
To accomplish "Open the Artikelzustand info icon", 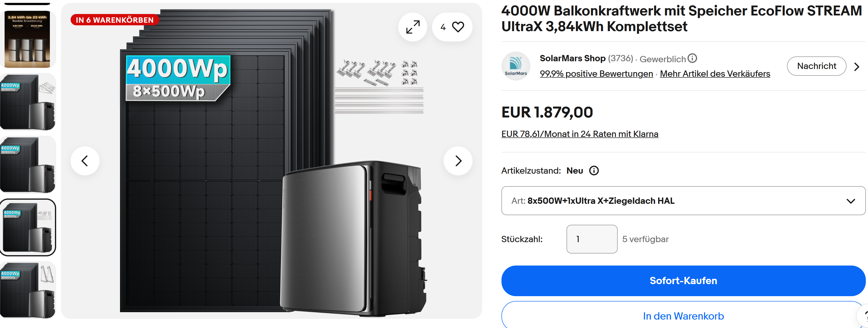I will (x=594, y=171).
